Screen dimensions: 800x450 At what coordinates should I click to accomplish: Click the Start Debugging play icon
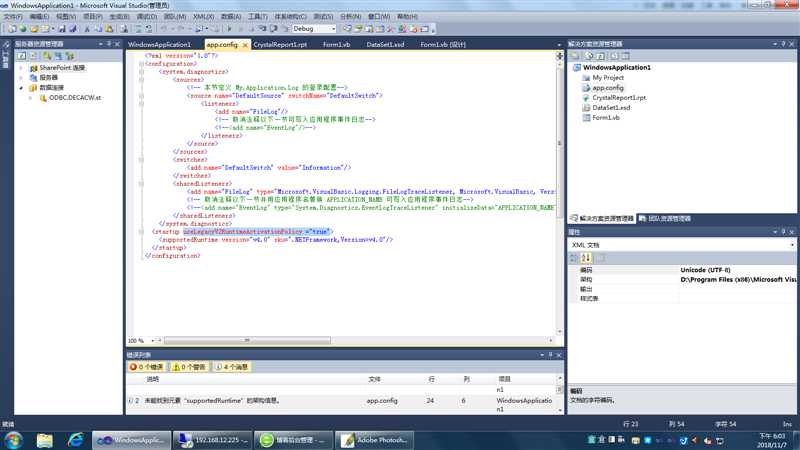229,29
